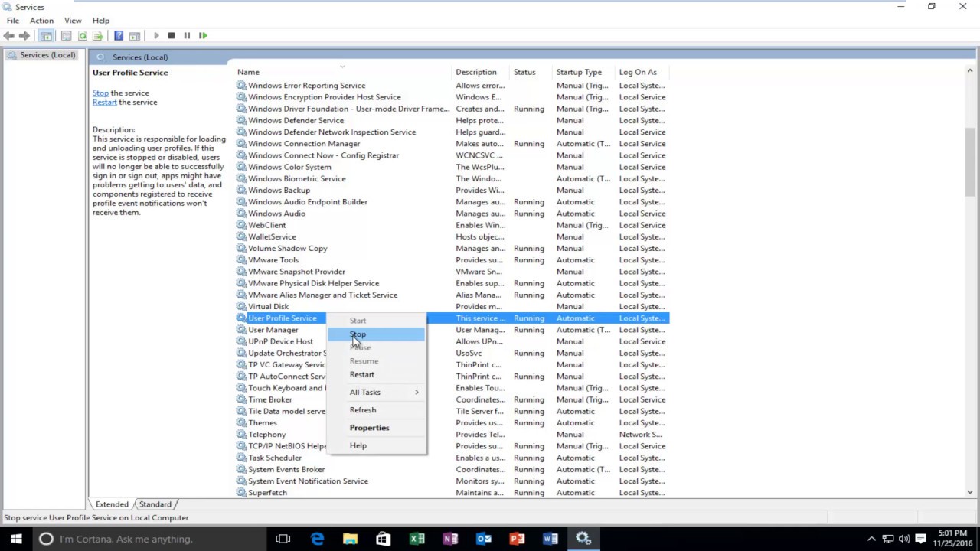Show hidden system tray icons chevron
The height and width of the screenshot is (551, 980).
[x=871, y=539]
